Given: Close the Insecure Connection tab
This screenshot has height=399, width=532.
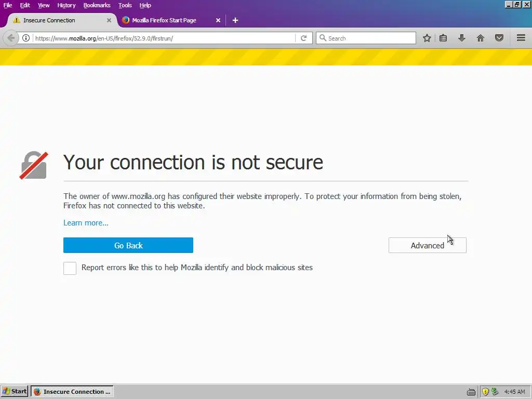Looking at the screenshot, I should coord(109,20).
